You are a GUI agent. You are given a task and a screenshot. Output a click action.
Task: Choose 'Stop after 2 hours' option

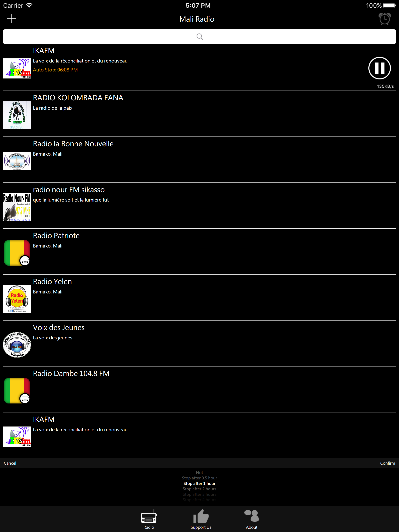[x=199, y=489]
